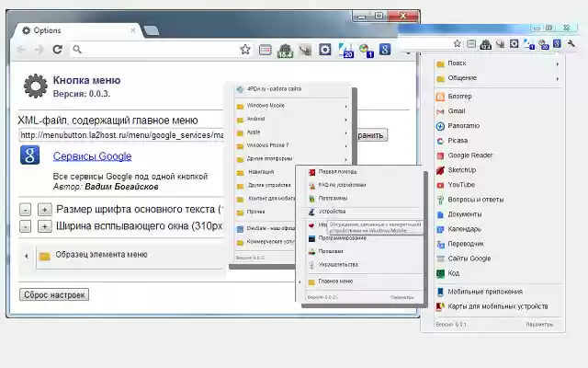Select the Образец элемента меню sample item
Viewport: 588px width, 368px height.
[x=130, y=258]
